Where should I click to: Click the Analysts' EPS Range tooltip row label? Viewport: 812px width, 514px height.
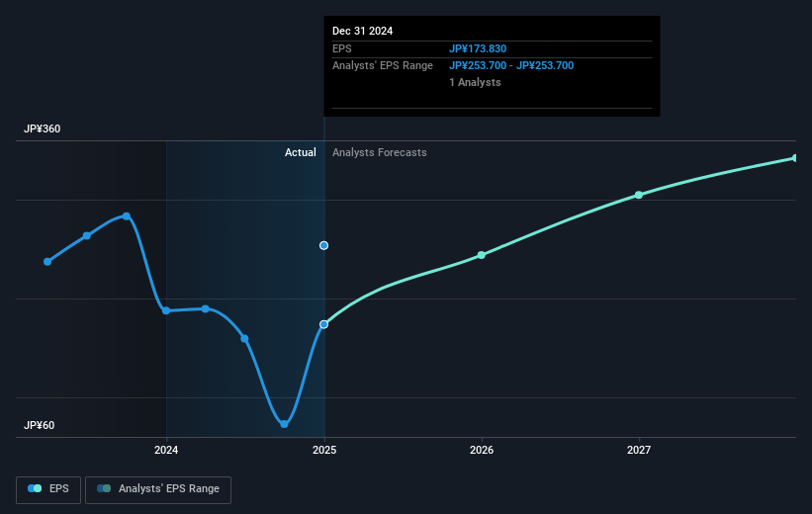click(x=383, y=66)
